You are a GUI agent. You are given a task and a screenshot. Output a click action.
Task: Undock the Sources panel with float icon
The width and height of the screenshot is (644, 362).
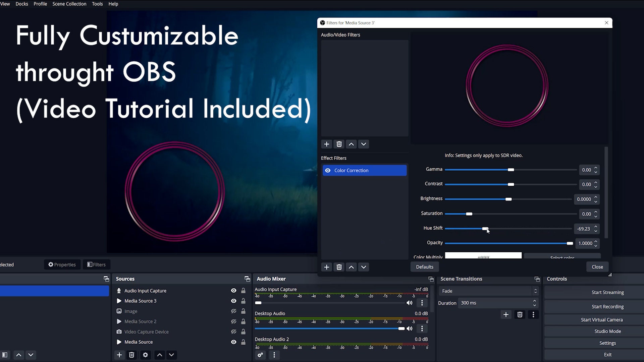point(247,279)
